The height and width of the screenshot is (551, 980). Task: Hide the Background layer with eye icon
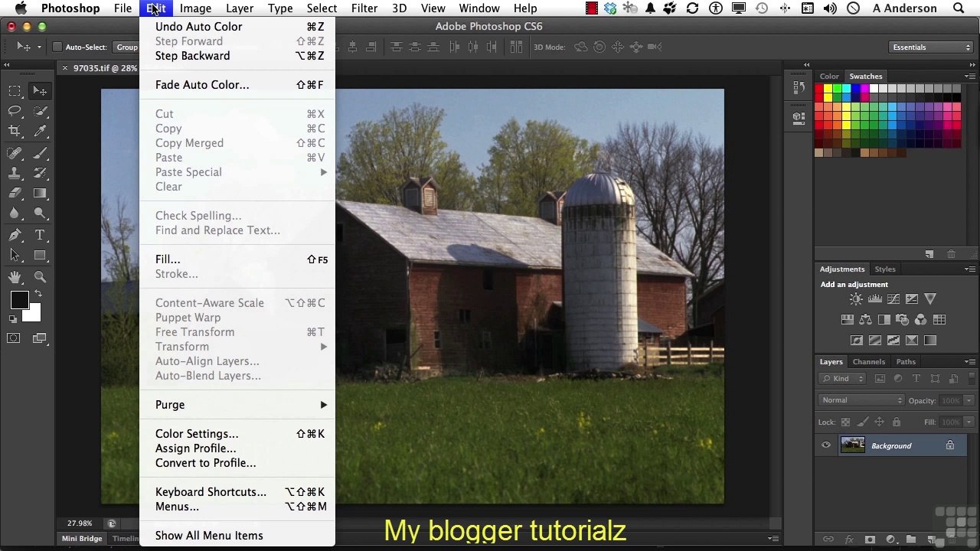click(826, 445)
